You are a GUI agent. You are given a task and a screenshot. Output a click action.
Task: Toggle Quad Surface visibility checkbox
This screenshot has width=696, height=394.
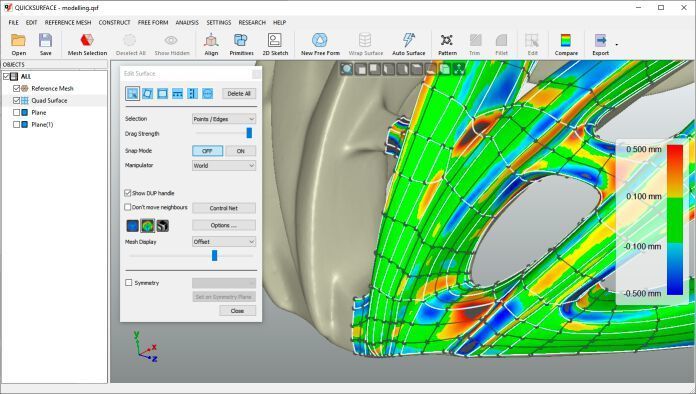(x=16, y=100)
